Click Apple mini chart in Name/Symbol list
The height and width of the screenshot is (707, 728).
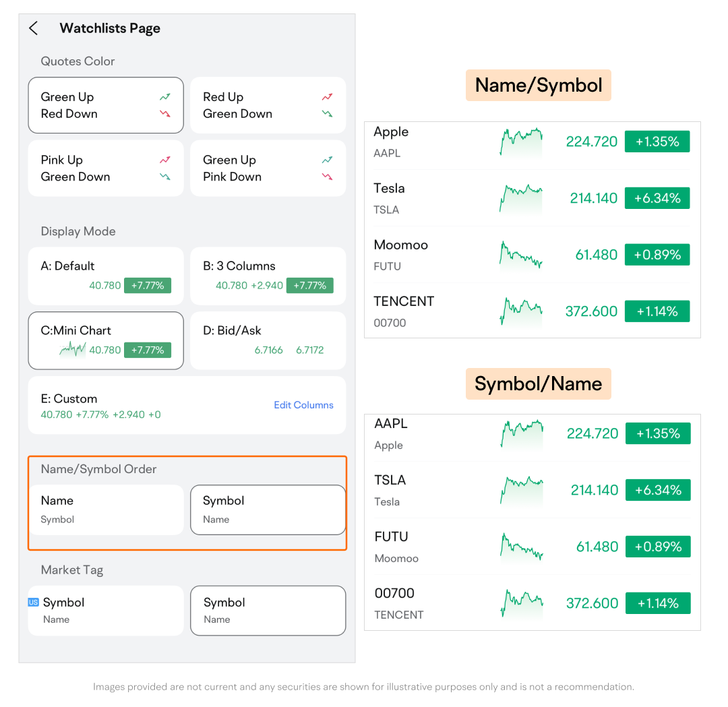click(x=521, y=142)
